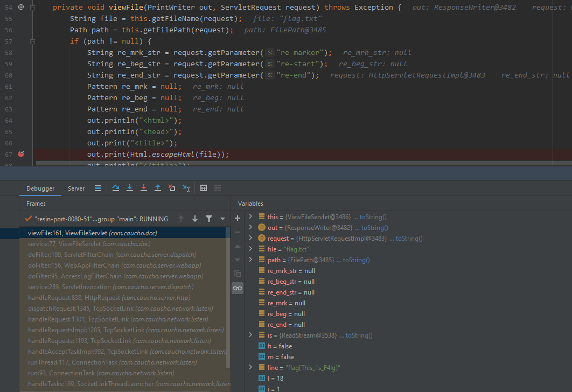Switch to Server tab
Screen dimensions: 572x392
click(x=76, y=188)
